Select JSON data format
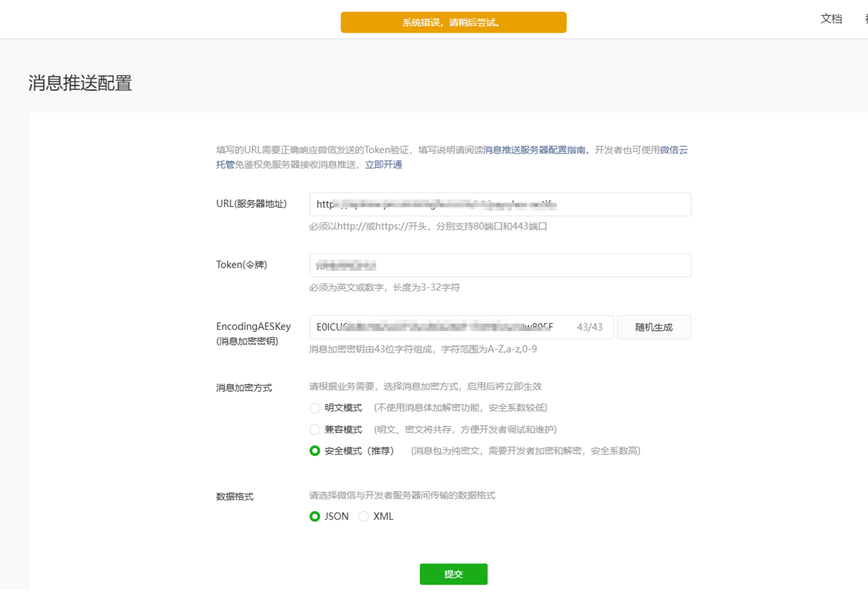This screenshot has width=868, height=596. pyautogui.click(x=315, y=516)
